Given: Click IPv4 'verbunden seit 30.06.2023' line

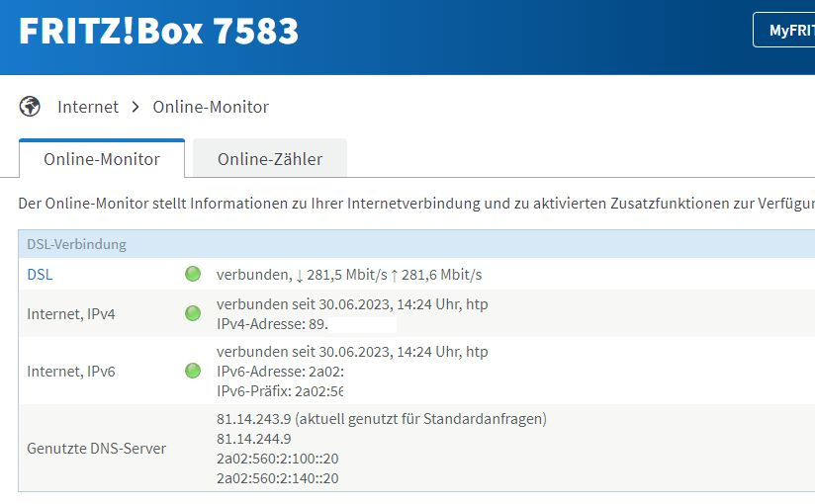Looking at the screenshot, I should (352, 304).
